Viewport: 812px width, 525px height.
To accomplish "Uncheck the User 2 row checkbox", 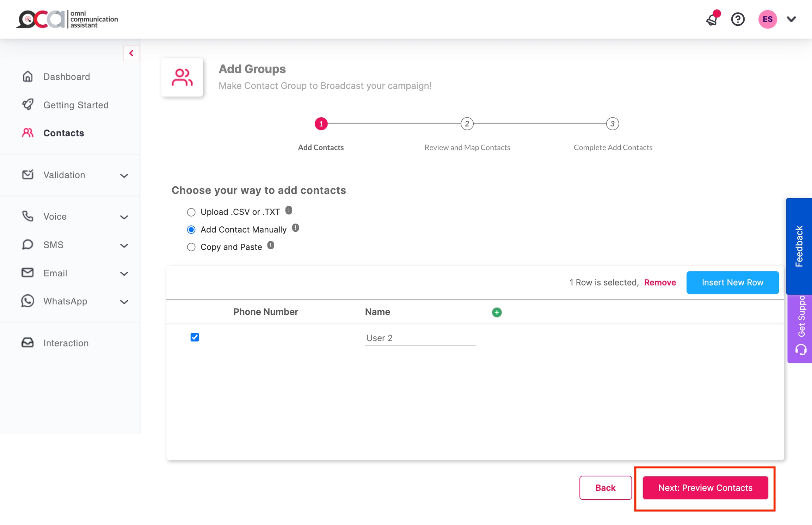I will point(195,337).
